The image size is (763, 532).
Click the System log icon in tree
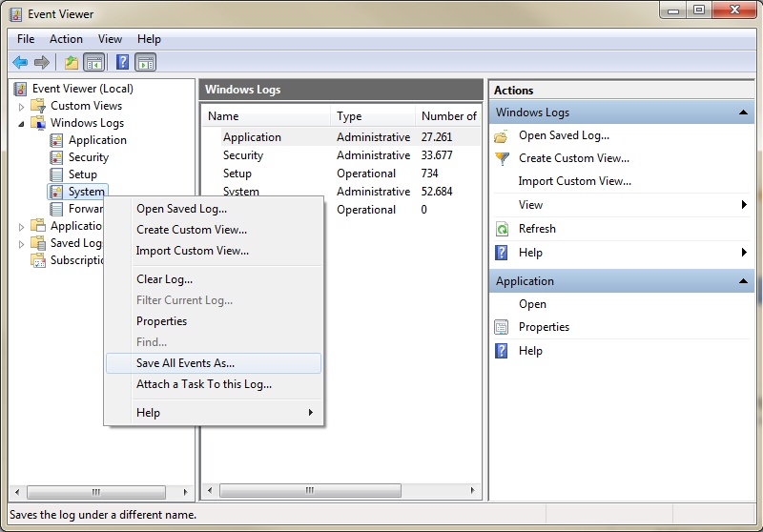tap(56, 192)
